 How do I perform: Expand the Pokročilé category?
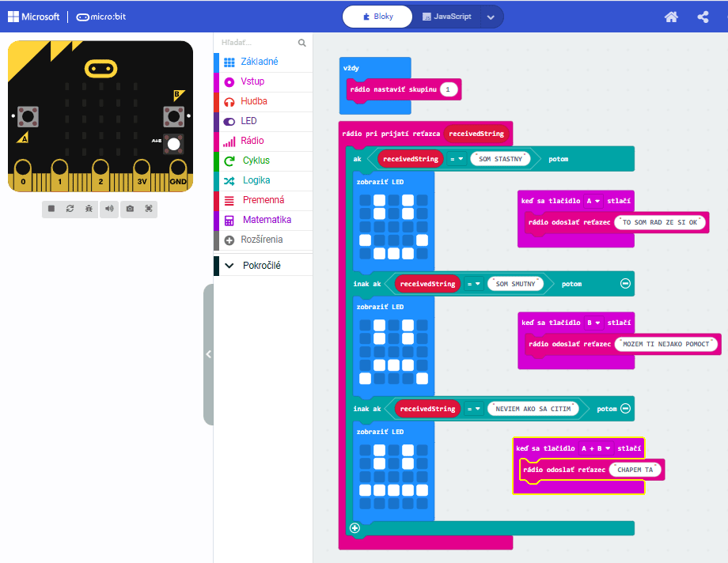point(261,266)
